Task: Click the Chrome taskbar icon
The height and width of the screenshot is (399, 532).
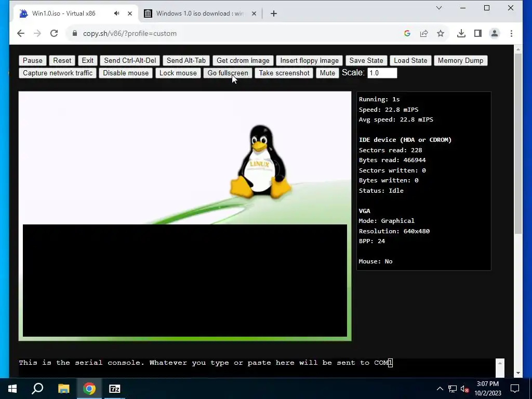Action: pos(89,389)
